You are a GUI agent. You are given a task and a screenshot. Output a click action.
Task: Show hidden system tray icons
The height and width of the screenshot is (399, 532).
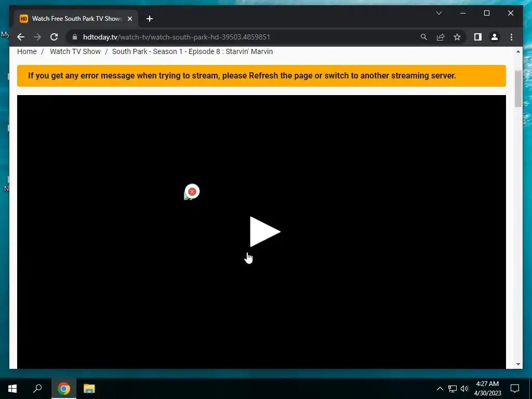[440, 389]
